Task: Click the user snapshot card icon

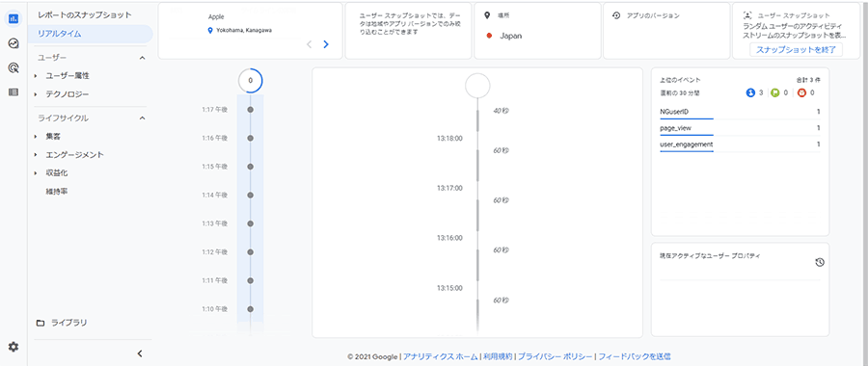Action: [747, 15]
